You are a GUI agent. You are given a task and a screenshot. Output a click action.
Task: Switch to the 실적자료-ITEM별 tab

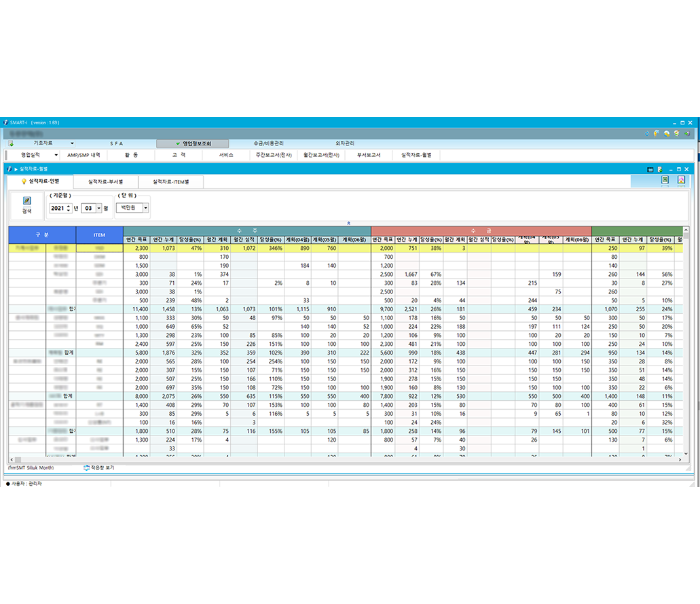pos(171,181)
